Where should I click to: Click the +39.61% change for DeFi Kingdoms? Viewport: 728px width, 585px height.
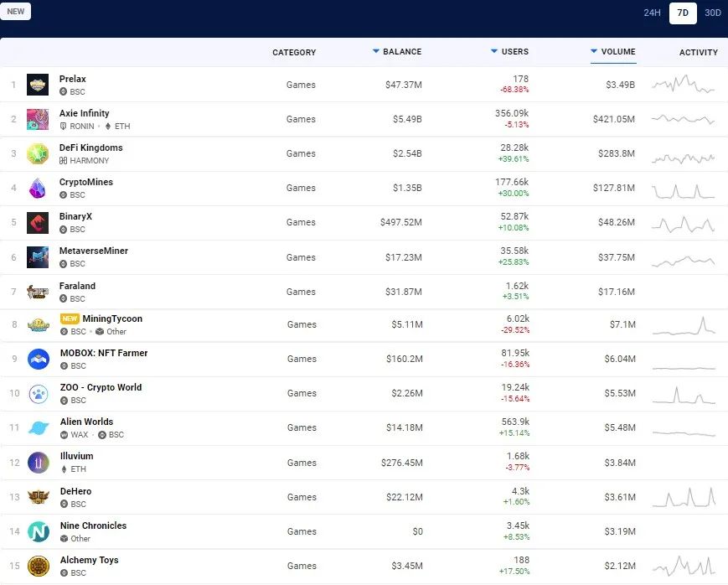coord(514,159)
